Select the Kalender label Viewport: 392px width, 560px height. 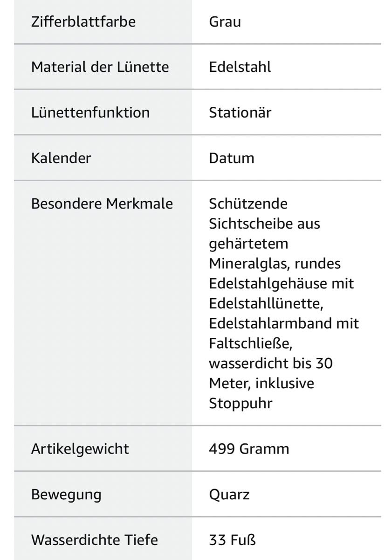[61, 158]
